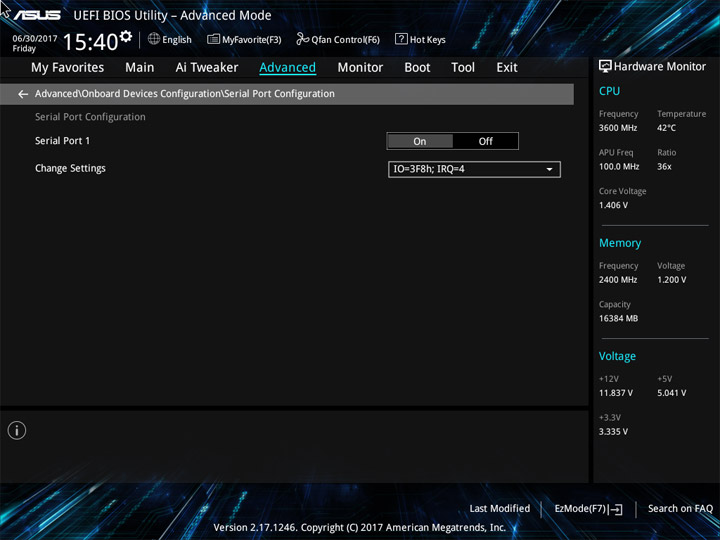Click the CPU section heading

pos(609,91)
